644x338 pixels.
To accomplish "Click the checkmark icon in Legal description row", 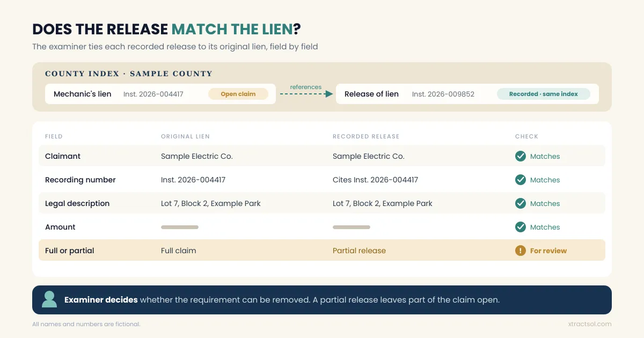I will click(521, 203).
